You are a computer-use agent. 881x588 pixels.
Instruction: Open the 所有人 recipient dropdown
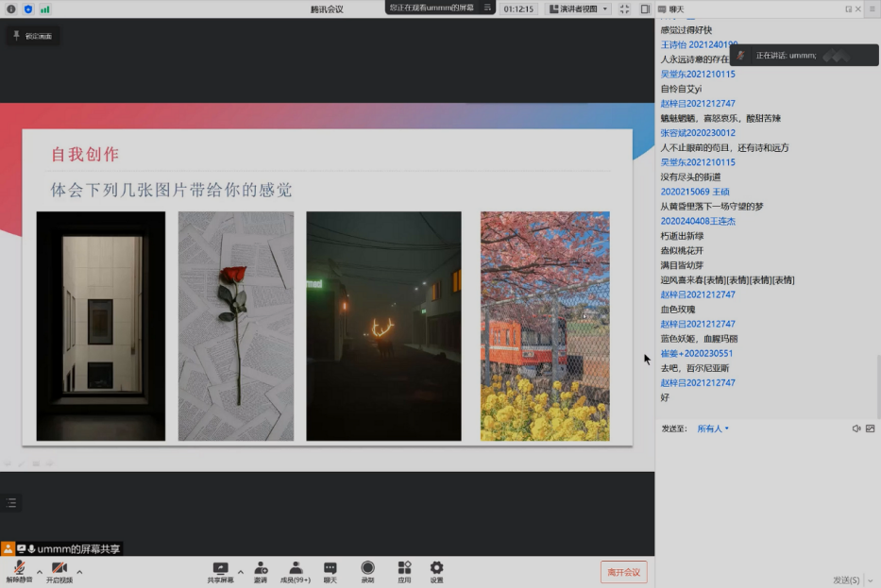pos(713,428)
